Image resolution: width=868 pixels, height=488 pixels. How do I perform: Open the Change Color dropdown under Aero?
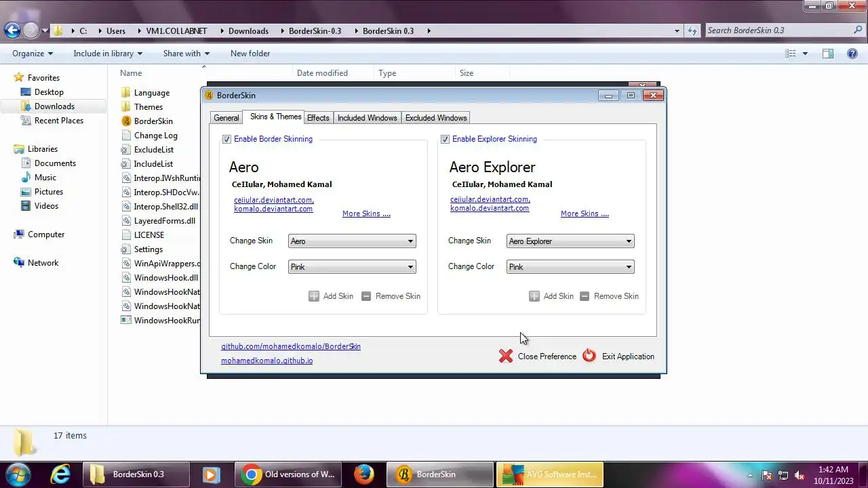click(x=352, y=267)
